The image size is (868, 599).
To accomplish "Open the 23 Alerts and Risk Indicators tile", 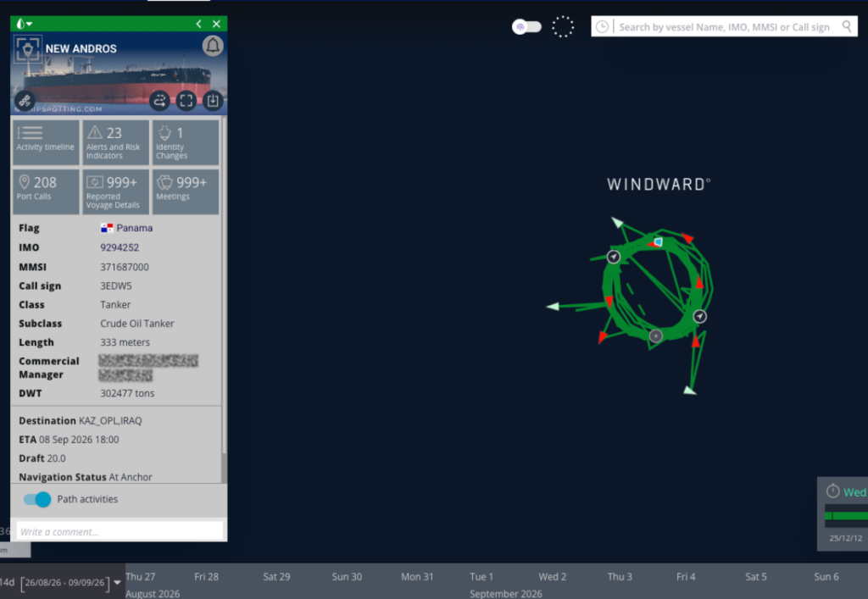I will 115,142.
